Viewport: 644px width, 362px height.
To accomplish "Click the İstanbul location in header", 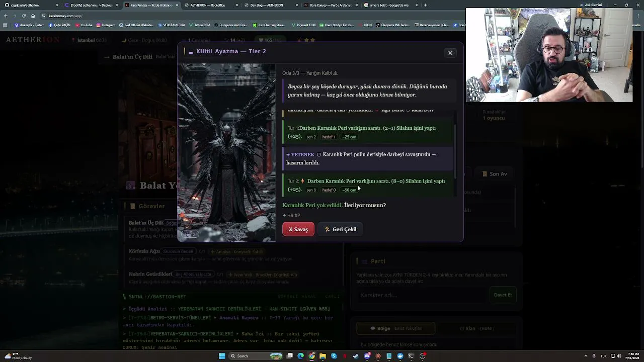I will click(89, 40).
